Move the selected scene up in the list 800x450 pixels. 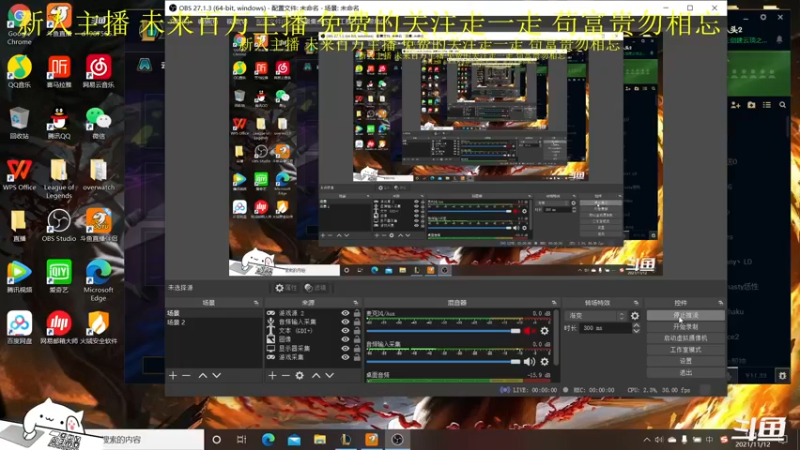click(203, 376)
